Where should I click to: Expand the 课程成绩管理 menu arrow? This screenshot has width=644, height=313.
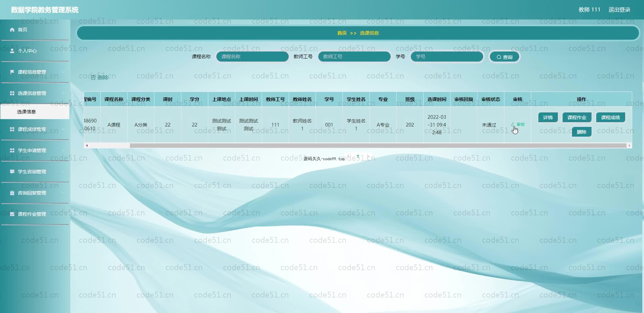(x=63, y=129)
